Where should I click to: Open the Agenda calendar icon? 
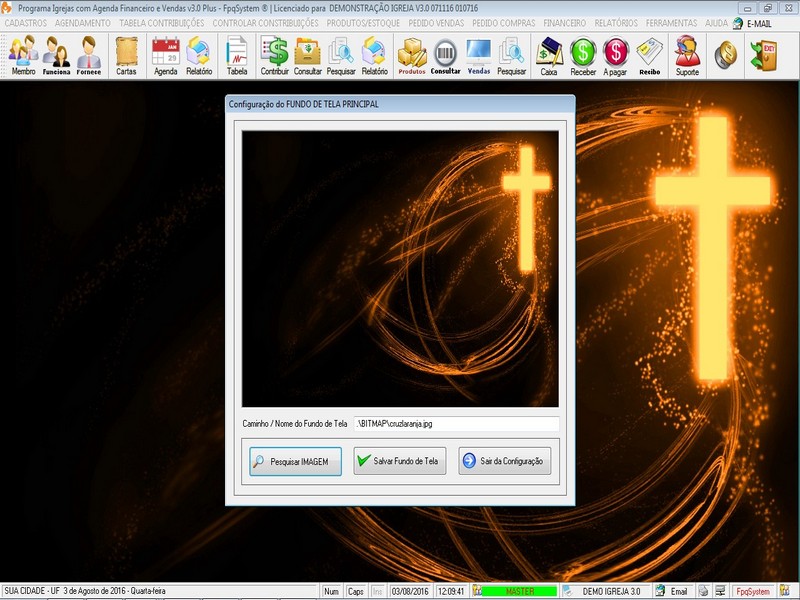pos(165,55)
